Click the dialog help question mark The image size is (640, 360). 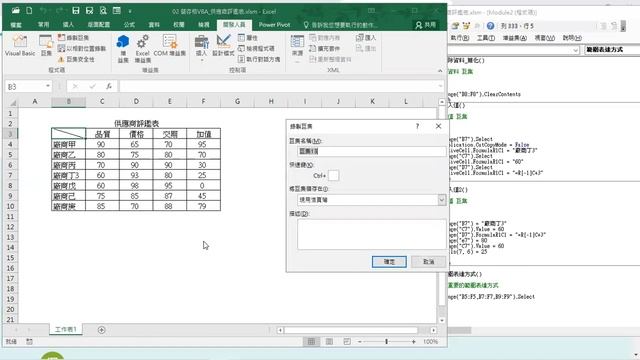coord(417,126)
